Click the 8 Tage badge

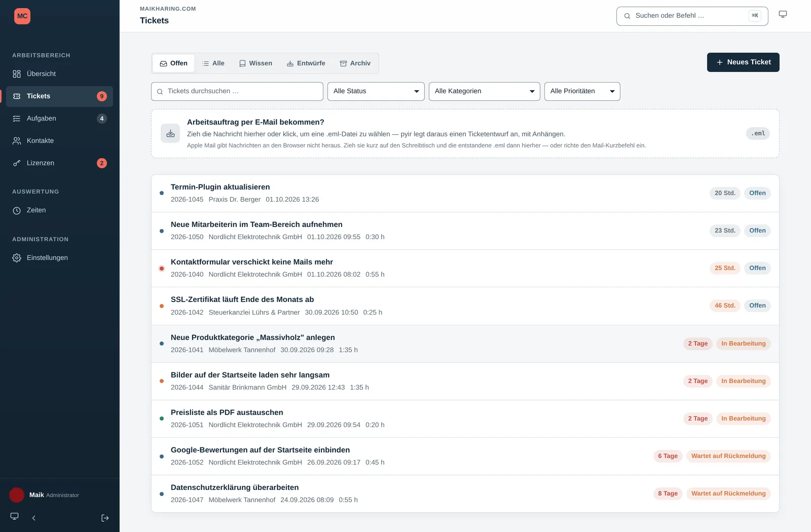(668, 493)
